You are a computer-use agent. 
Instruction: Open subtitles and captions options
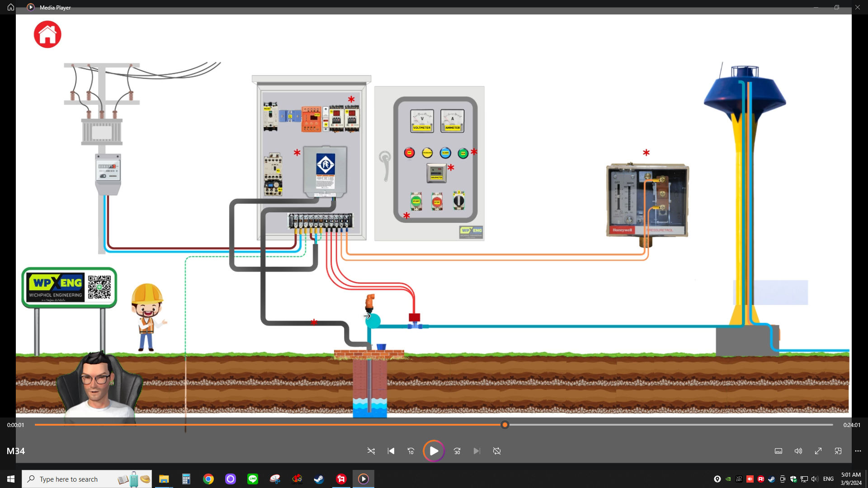click(778, 451)
